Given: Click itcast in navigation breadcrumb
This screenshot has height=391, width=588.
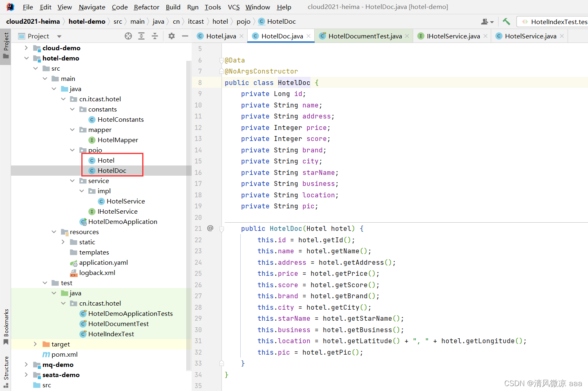Looking at the screenshot, I should click(196, 21).
